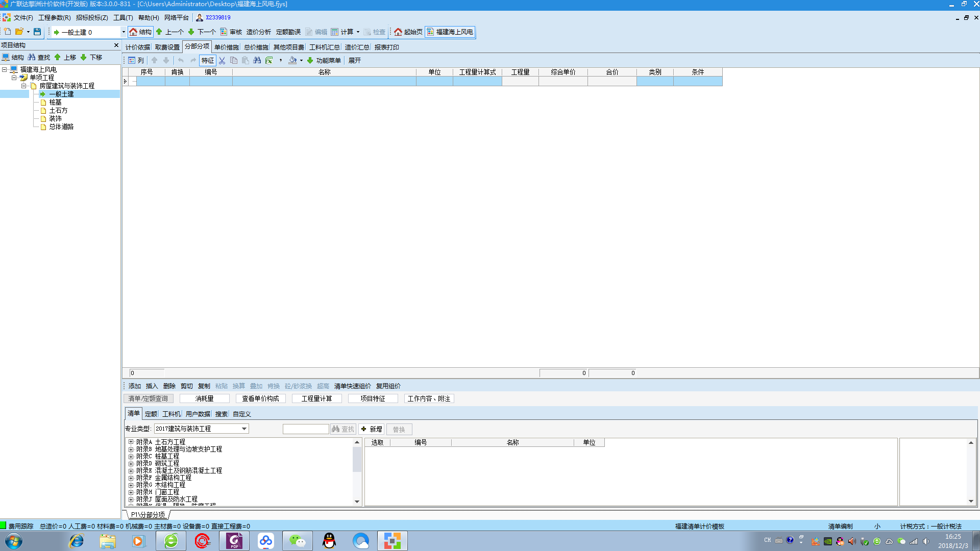Click the Windows Start button

pos(14,541)
